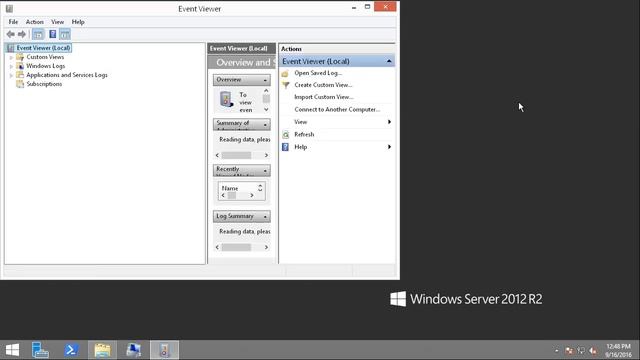Collapse the Log Summary section
640x360 pixels.
click(x=242, y=216)
